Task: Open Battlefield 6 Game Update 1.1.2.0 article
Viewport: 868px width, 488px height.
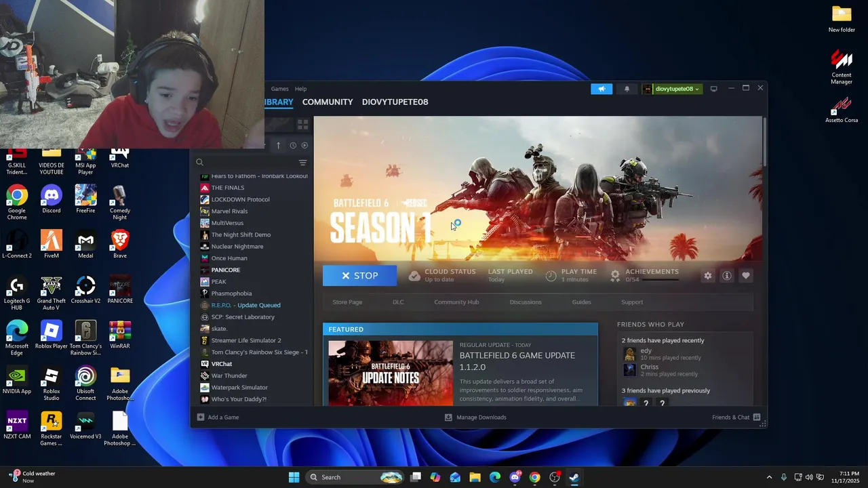Action: (x=517, y=361)
